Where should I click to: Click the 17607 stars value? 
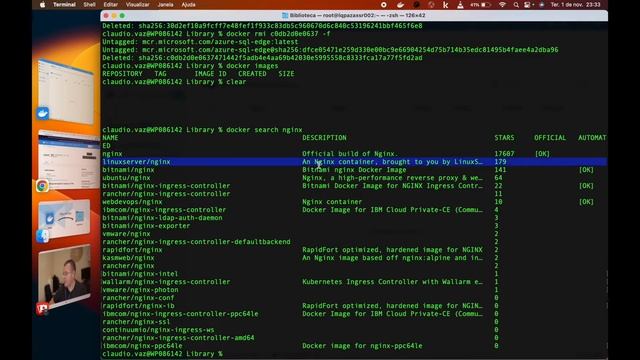(504, 154)
